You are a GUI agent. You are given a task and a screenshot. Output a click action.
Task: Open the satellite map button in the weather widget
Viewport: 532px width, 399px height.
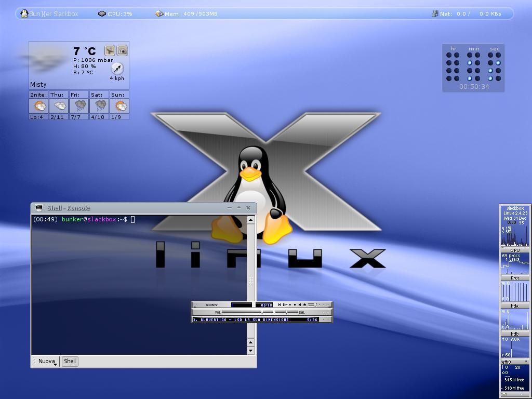point(109,50)
